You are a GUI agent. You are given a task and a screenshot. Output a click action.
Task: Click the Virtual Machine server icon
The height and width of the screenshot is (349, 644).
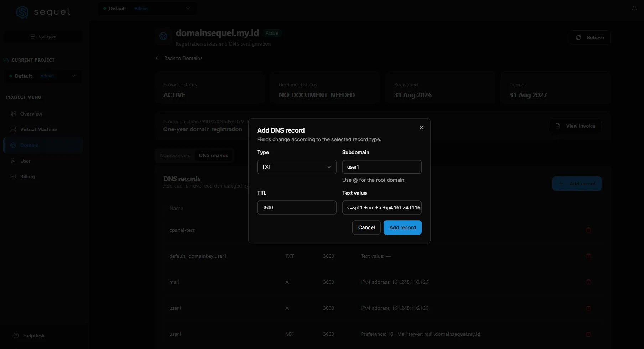(13, 129)
